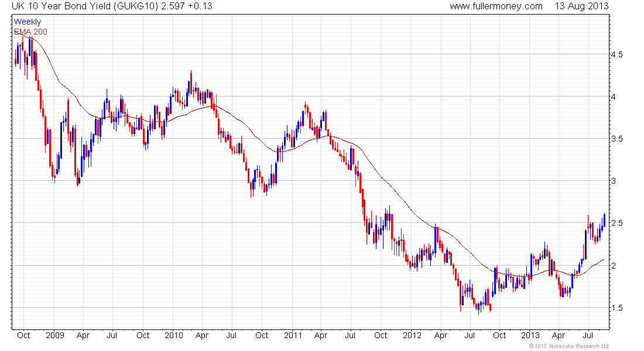Click the Apr label after 2009
This screenshot has width=644, height=351.
83,335
